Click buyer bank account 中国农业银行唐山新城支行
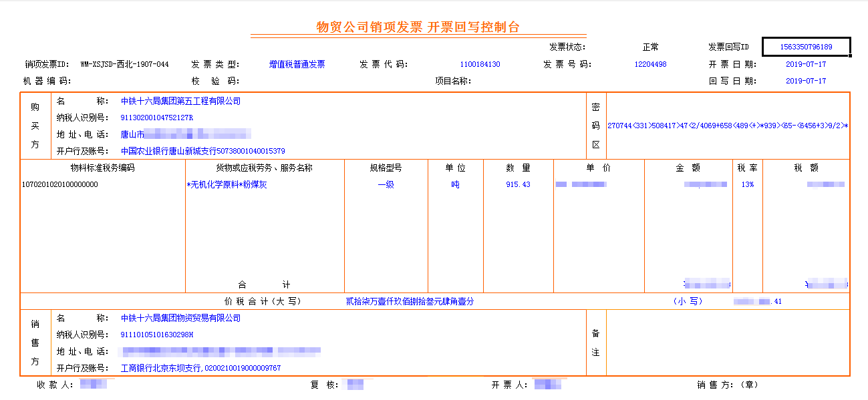Viewport: 868px width, 400px height. [202, 151]
